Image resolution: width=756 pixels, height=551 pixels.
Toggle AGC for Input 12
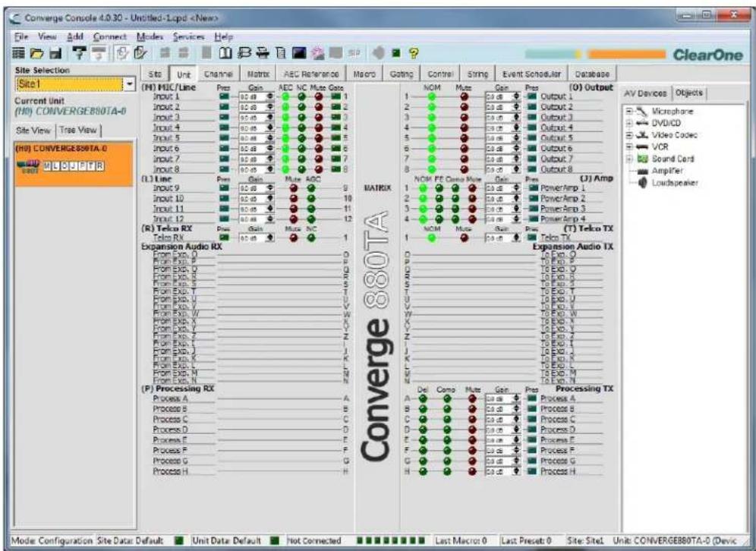click(x=311, y=219)
